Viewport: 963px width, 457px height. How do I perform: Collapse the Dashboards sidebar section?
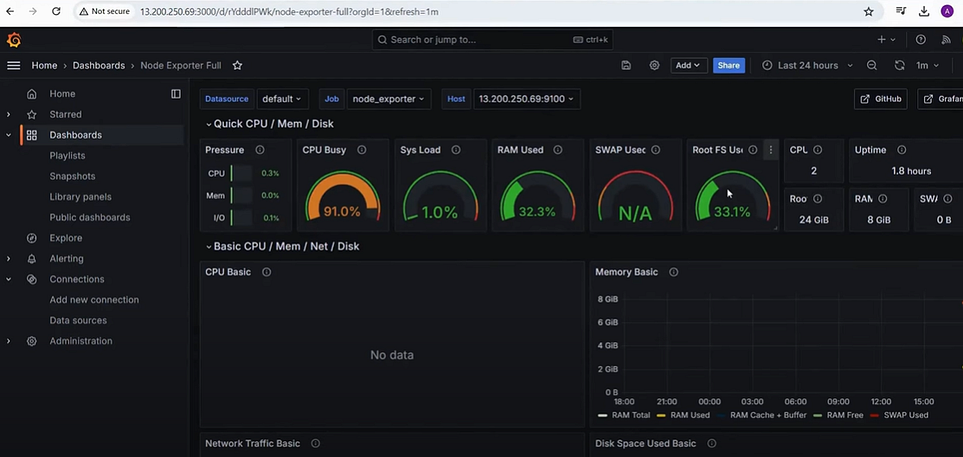pos(8,135)
